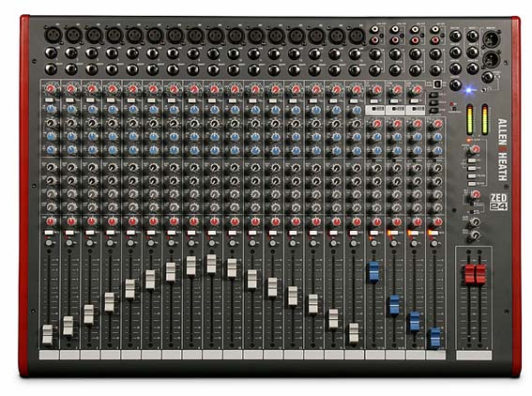
Task: Select the upper main XLR output connector
Action: [491, 39]
